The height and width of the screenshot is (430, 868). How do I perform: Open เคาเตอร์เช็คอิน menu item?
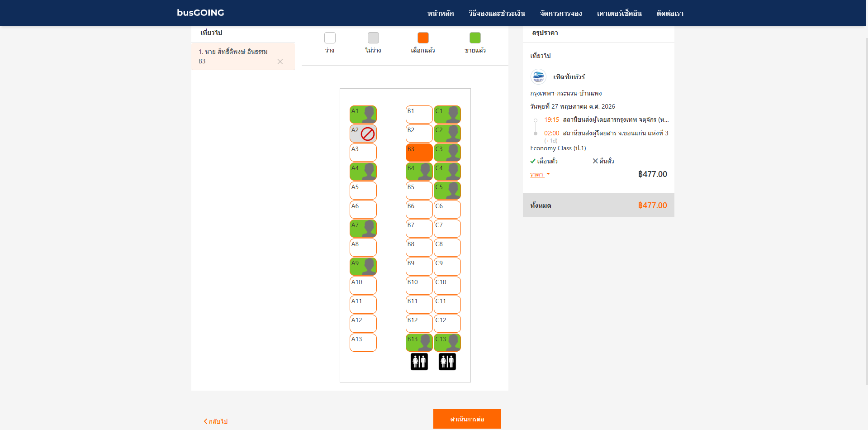point(619,13)
